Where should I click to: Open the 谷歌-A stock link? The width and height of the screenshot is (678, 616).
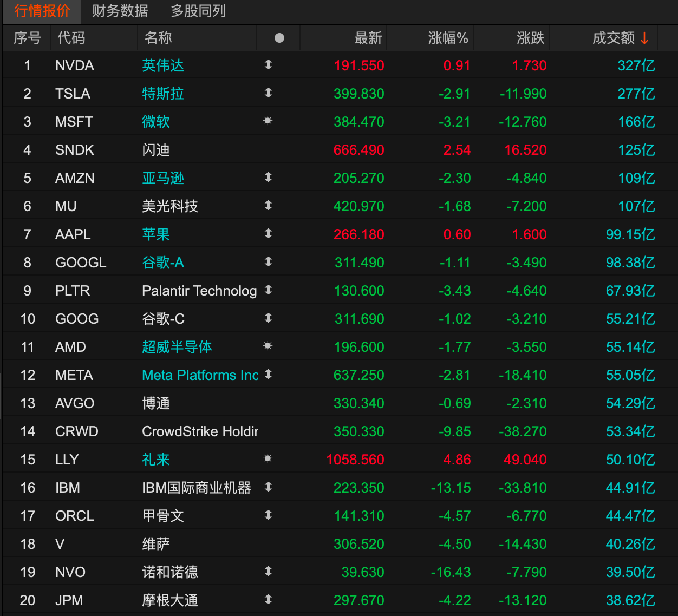(x=163, y=263)
